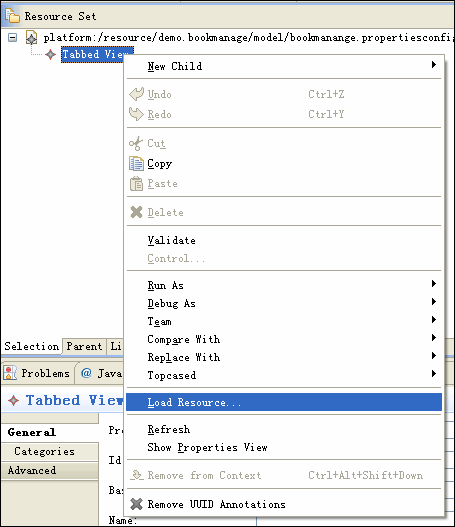Expand the New Child submenu arrow
The width and height of the screenshot is (455, 527).
(x=434, y=65)
